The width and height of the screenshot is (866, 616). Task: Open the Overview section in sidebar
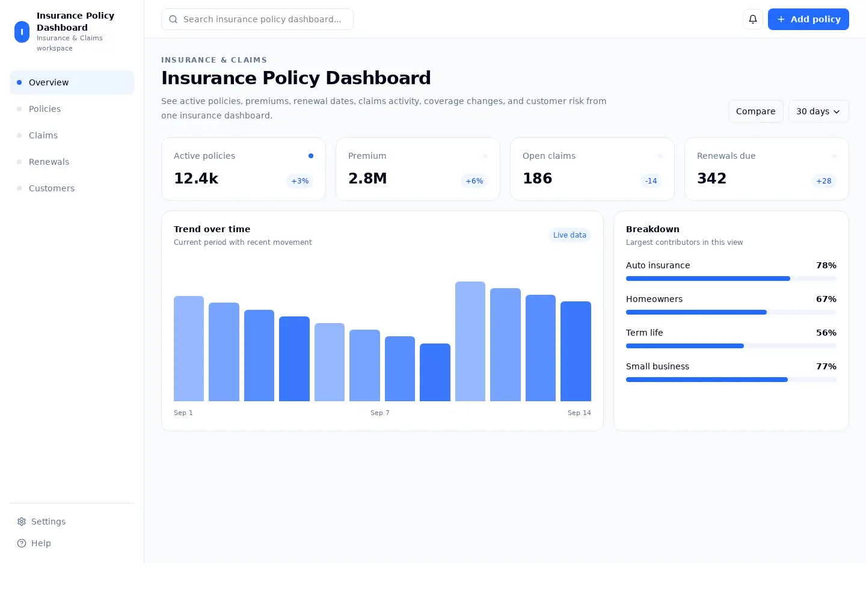[72, 82]
